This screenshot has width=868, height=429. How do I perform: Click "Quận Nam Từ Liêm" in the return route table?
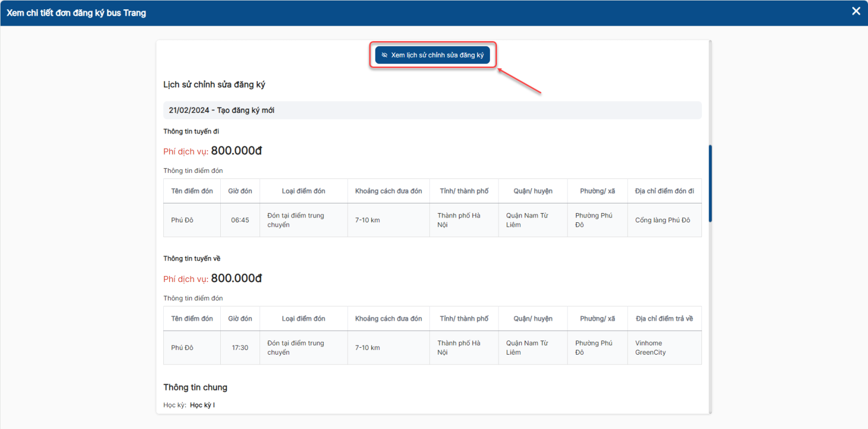pos(527,348)
